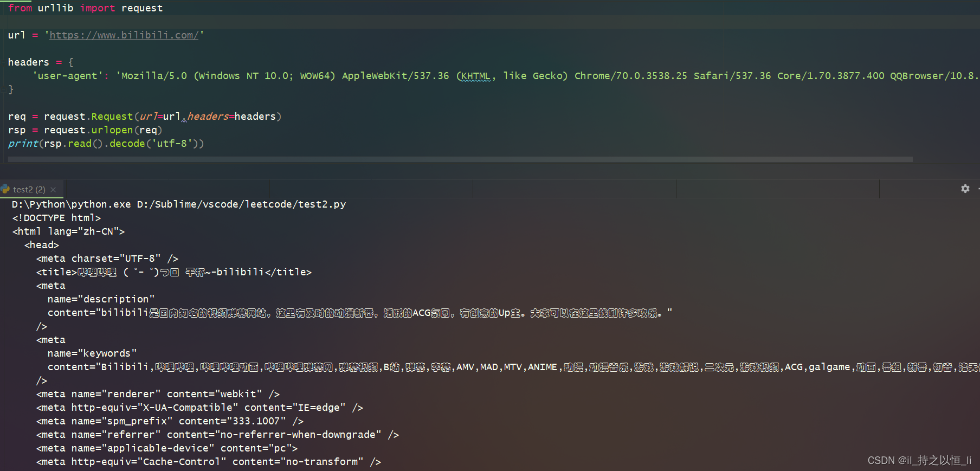Close the test2 (2) run tab
980x471 pixels.
(53, 190)
